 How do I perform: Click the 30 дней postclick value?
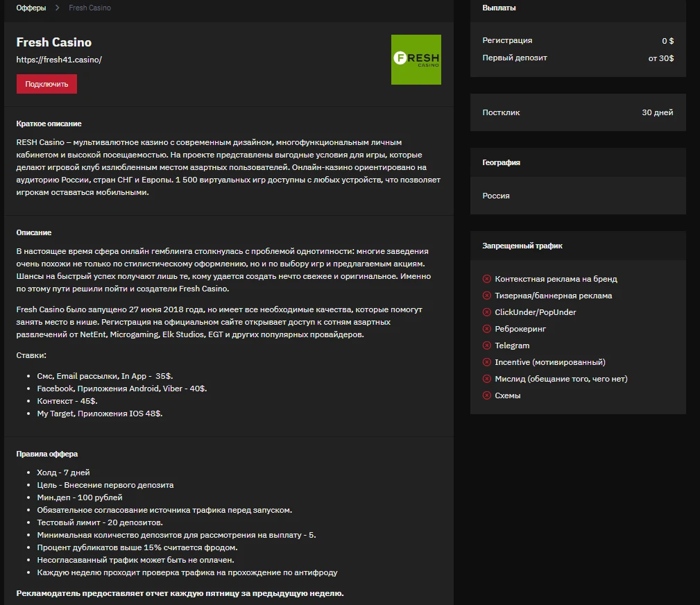657,112
